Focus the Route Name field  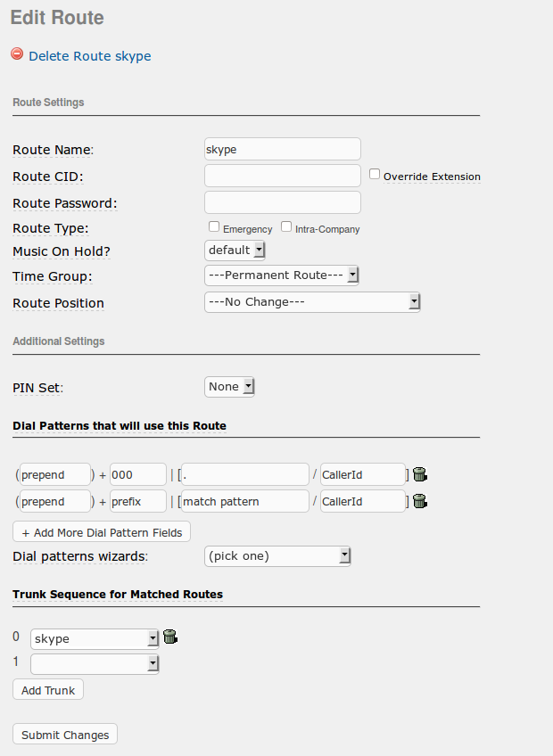pos(283,149)
